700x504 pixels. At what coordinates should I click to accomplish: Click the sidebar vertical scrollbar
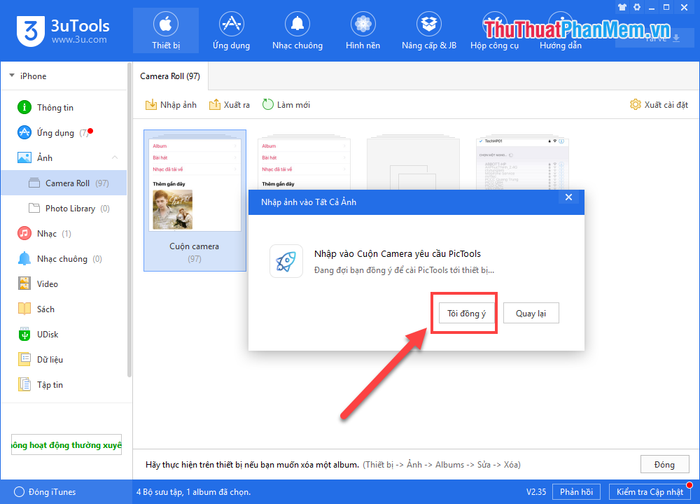(129, 221)
